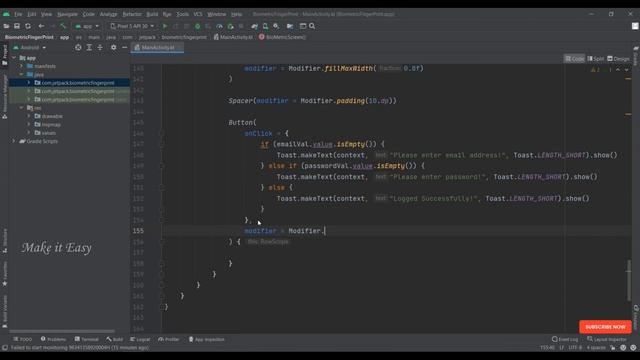Open the Pixel 5 API 30 device dropdown
The image size is (640, 360).
(132, 26)
